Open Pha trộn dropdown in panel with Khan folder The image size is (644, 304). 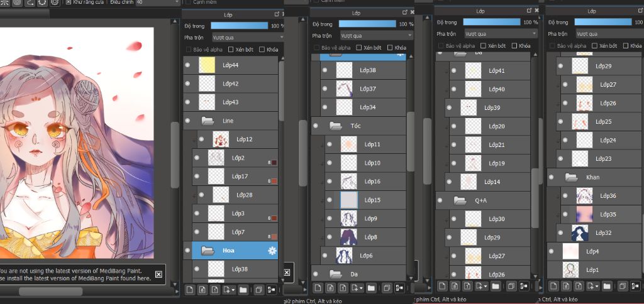point(609,34)
